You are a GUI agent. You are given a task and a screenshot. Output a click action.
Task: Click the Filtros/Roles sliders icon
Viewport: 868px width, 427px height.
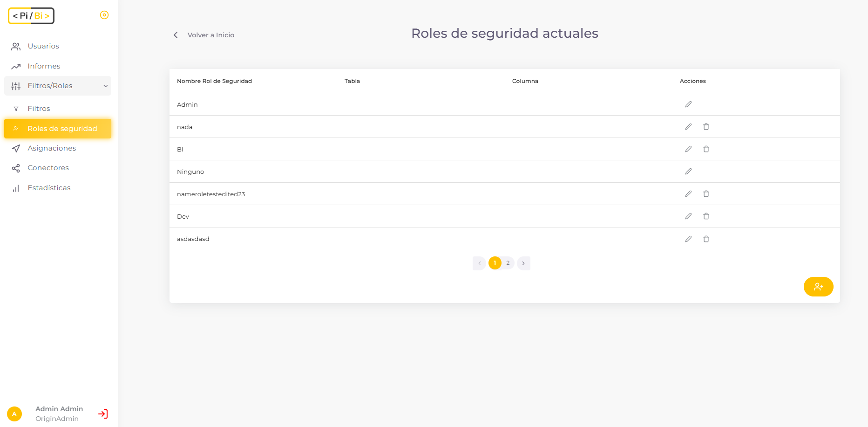[x=16, y=86]
